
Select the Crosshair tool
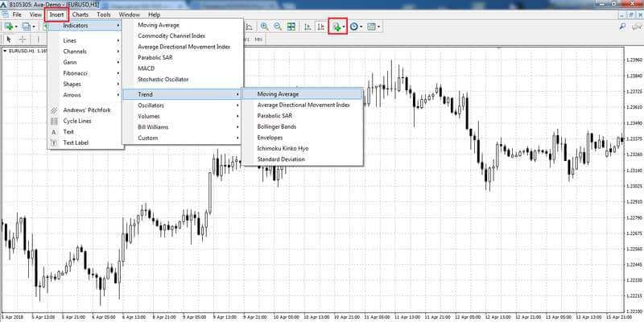pyautogui.click(x=23, y=39)
